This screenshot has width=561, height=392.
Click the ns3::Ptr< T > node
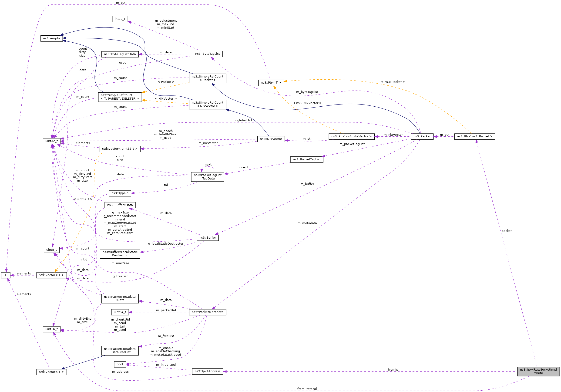[x=271, y=83]
